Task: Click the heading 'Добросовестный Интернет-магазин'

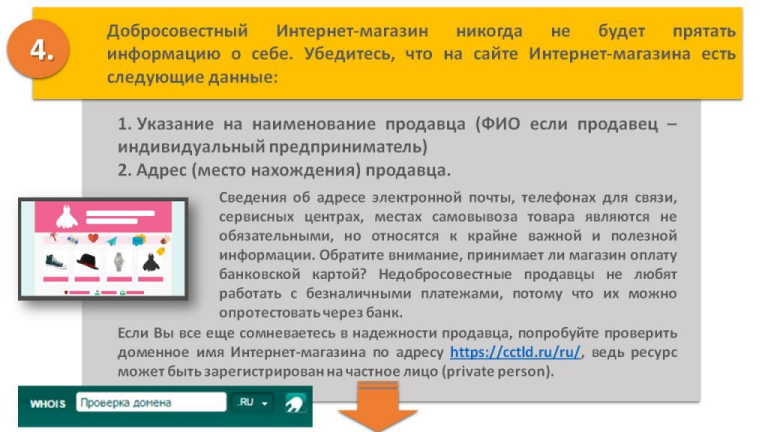Action: [x=267, y=31]
